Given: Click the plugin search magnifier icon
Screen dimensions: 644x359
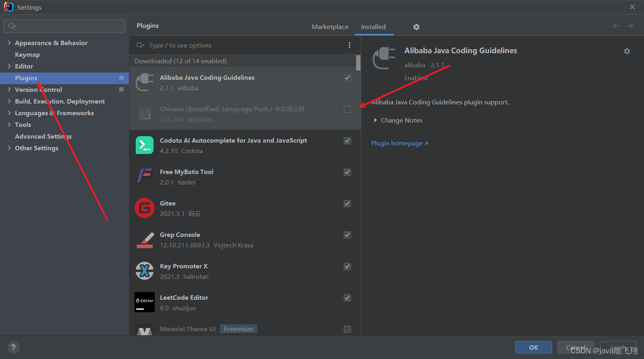Looking at the screenshot, I should 140,45.
